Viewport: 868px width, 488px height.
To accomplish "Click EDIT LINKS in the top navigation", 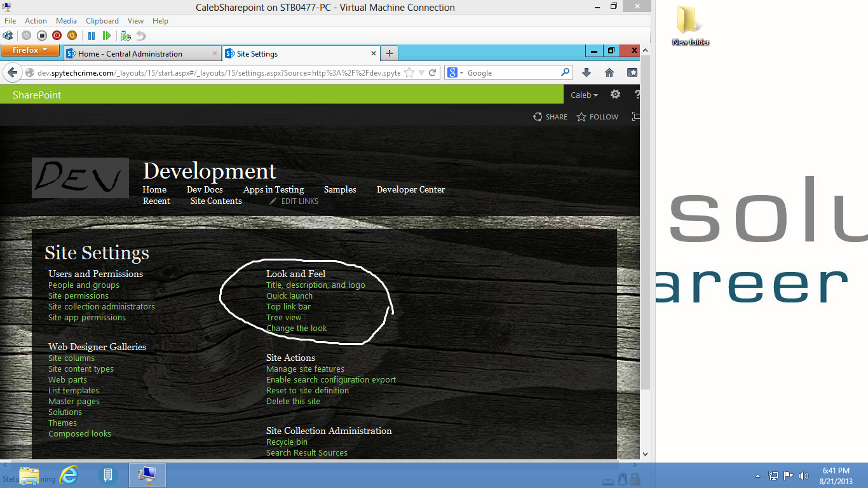I will tap(294, 201).
